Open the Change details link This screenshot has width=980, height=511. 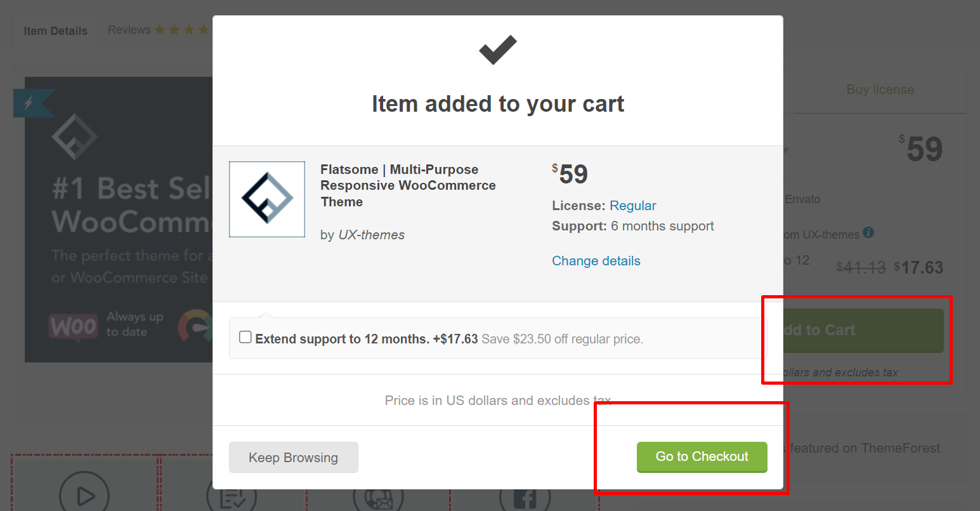(x=596, y=261)
